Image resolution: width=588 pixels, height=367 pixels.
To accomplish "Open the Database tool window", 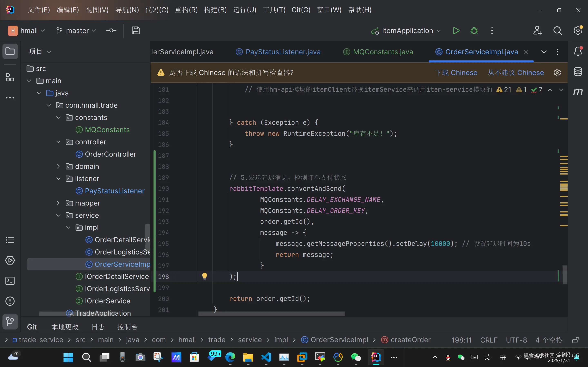I will coord(578,72).
